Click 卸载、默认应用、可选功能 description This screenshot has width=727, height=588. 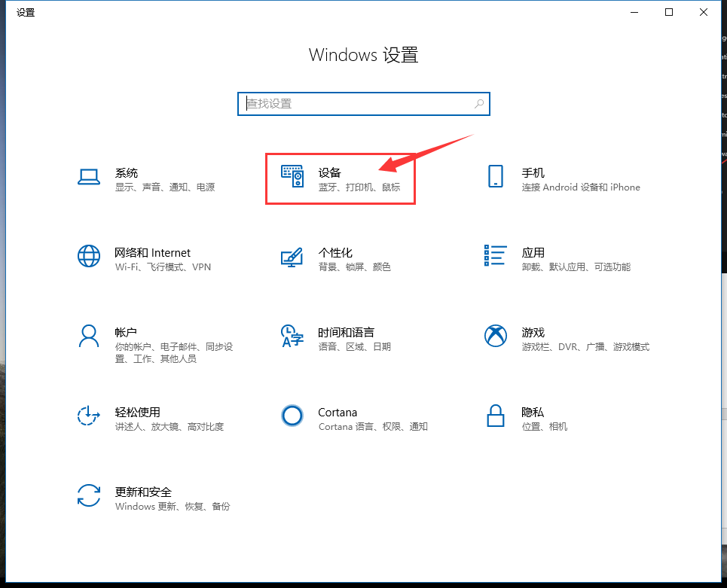(576, 267)
